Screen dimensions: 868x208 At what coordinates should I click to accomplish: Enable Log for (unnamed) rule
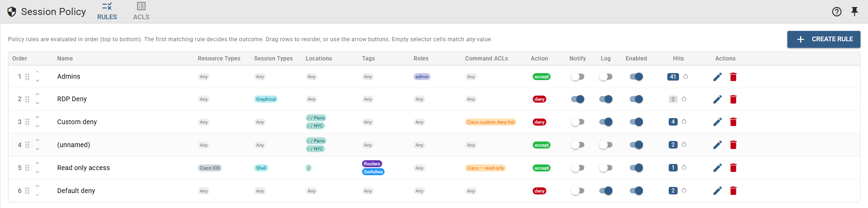coord(606,145)
